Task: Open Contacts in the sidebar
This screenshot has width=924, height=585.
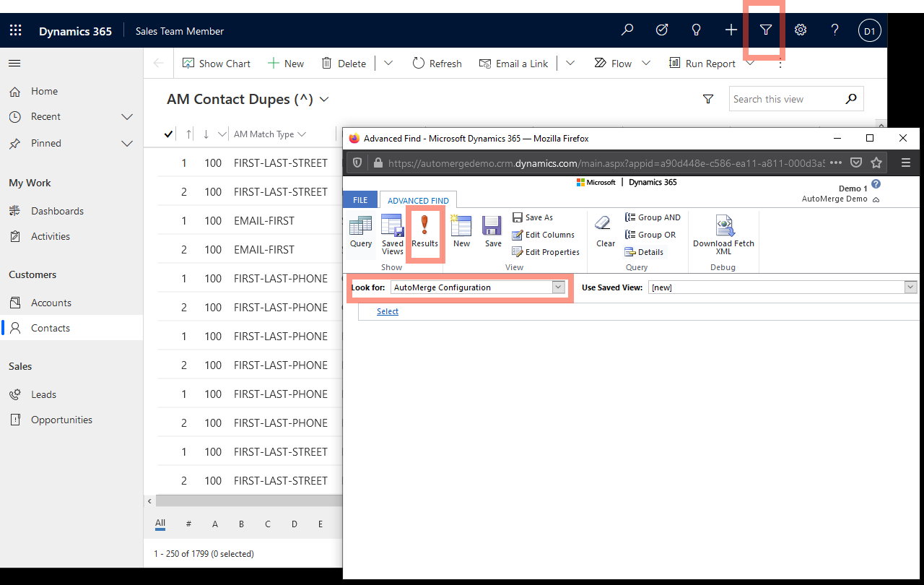Action: (x=71, y=328)
